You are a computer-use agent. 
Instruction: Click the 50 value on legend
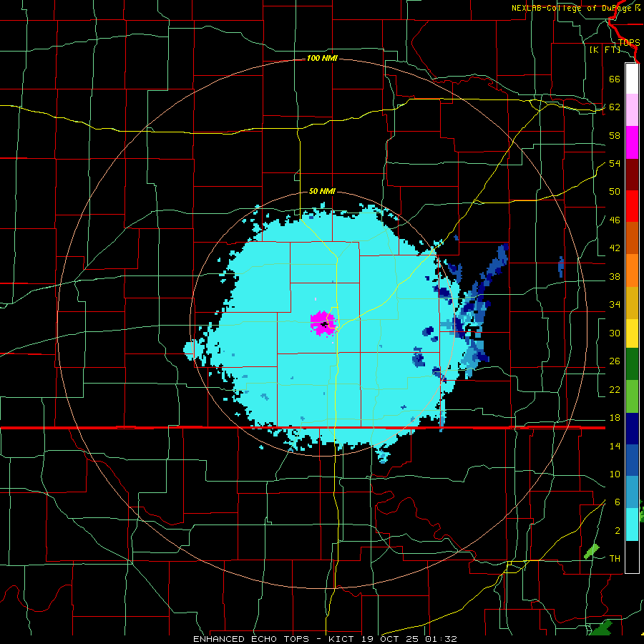click(615, 192)
